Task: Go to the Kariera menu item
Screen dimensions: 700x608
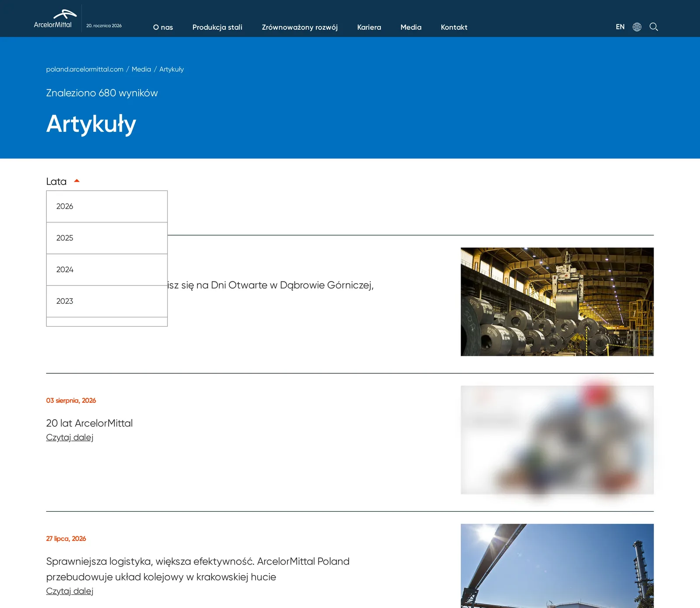Action: [x=369, y=27]
